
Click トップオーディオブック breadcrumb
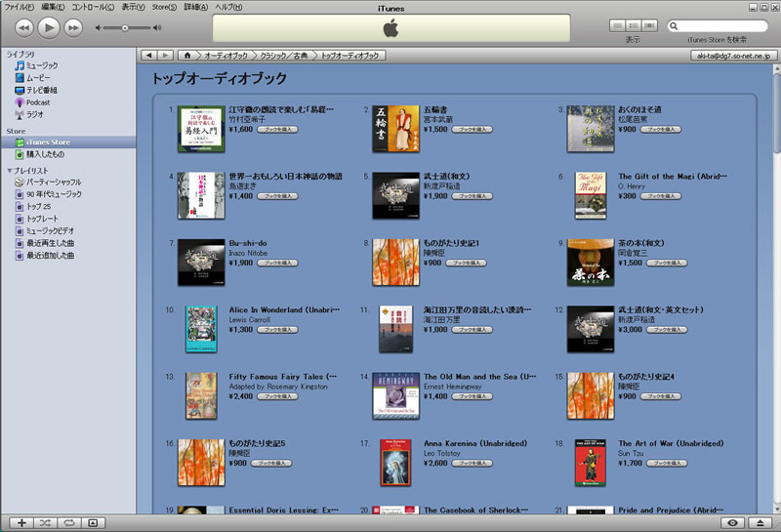[x=349, y=56]
